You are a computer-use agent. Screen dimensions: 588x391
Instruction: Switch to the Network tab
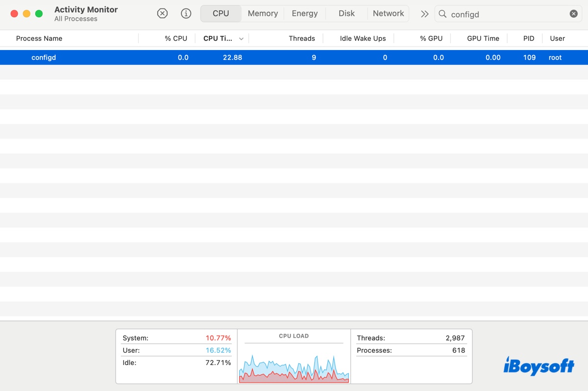click(x=389, y=14)
